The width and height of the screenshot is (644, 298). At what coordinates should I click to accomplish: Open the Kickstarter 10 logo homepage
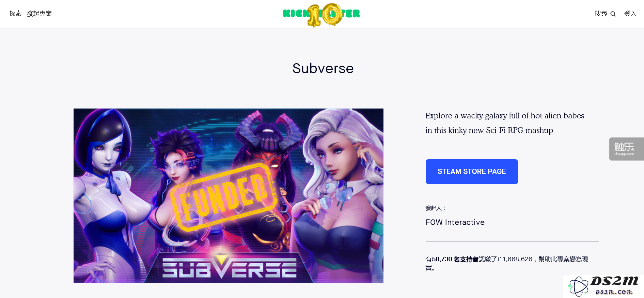coord(321,15)
